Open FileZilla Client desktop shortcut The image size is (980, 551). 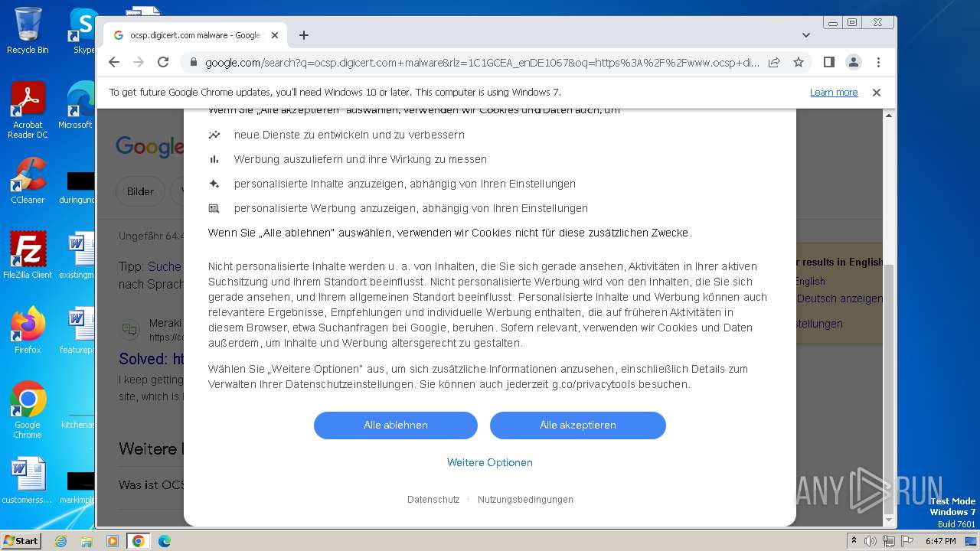28,256
